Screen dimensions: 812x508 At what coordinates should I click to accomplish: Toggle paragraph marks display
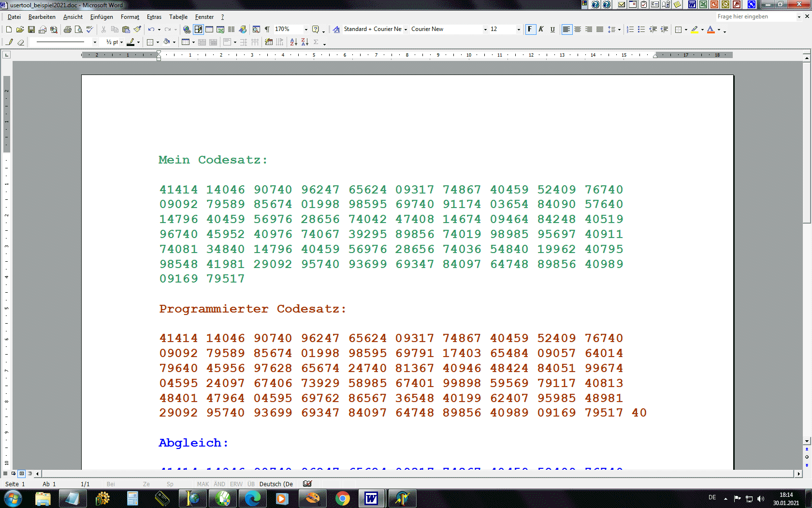[x=267, y=30]
